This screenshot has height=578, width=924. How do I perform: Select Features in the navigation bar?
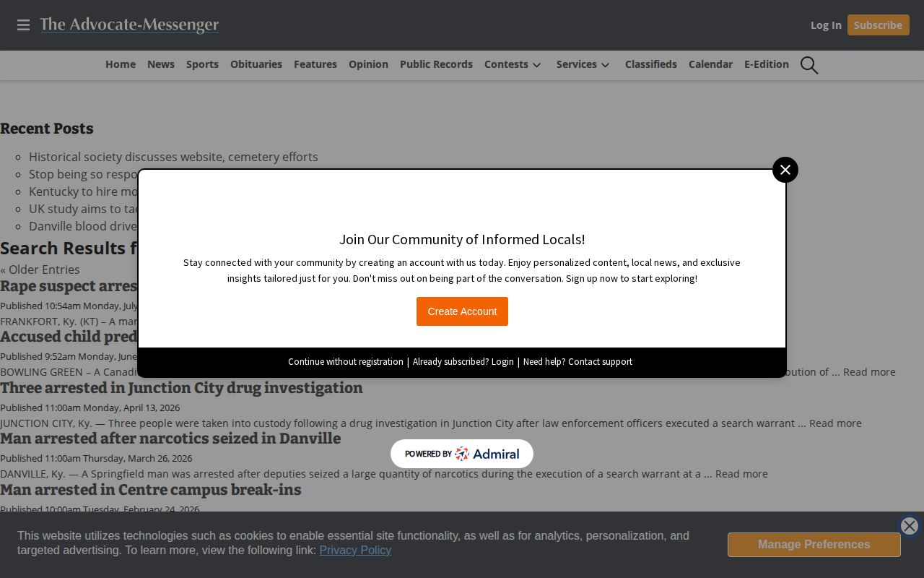pos(315,64)
